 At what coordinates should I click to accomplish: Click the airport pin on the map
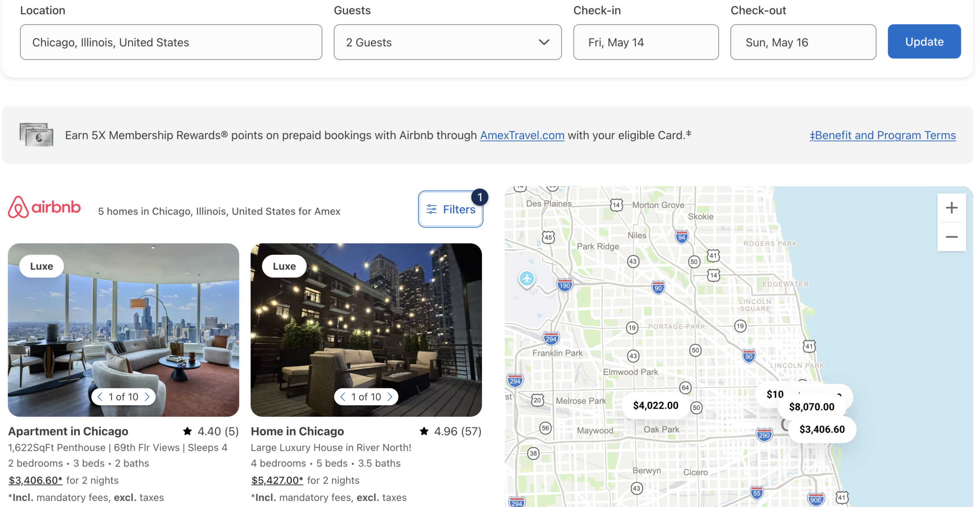pos(527,279)
